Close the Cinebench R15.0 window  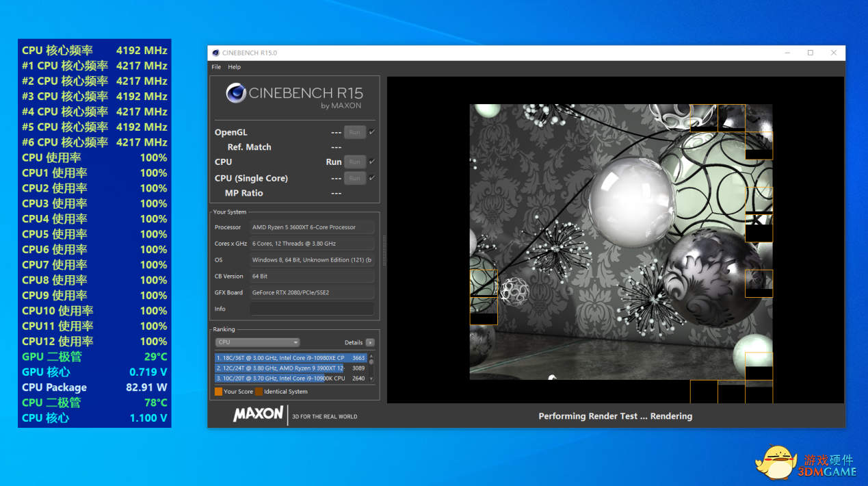[x=834, y=53]
